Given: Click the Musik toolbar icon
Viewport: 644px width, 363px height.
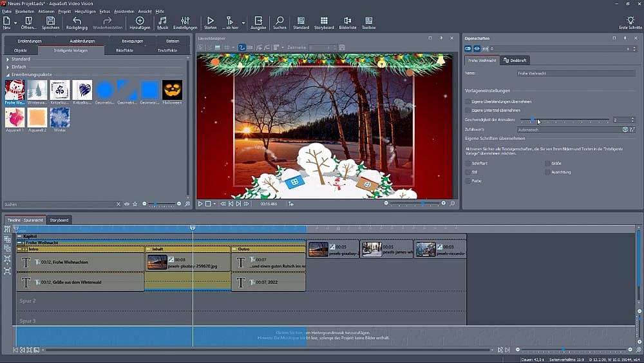Looking at the screenshot, I should click(162, 21).
